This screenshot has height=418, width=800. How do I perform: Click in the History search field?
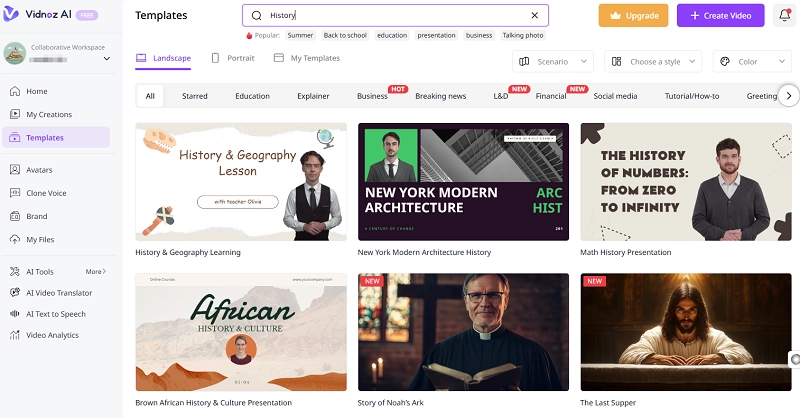coord(395,15)
